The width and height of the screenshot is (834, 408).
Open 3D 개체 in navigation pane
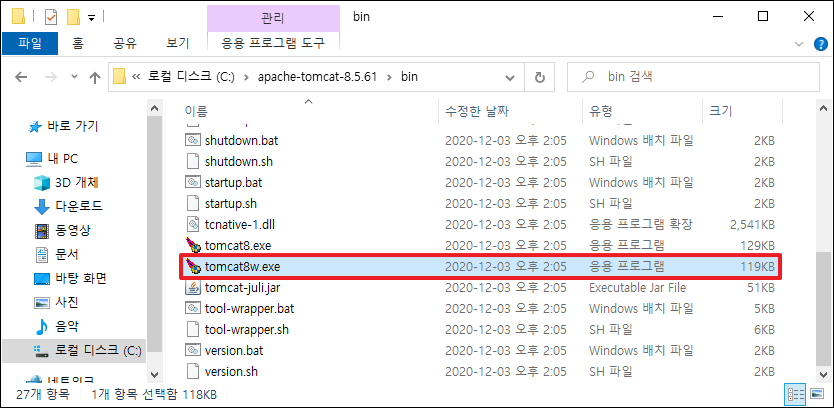[65, 182]
